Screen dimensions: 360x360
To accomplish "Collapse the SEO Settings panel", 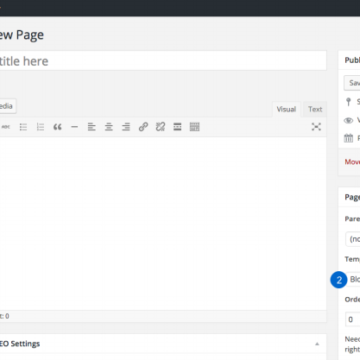I will (317, 344).
